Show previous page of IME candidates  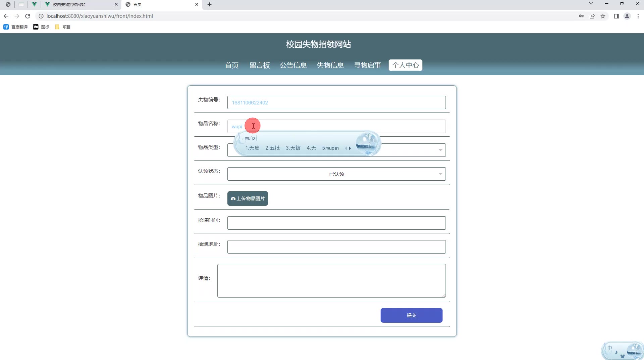pyautogui.click(x=346, y=148)
